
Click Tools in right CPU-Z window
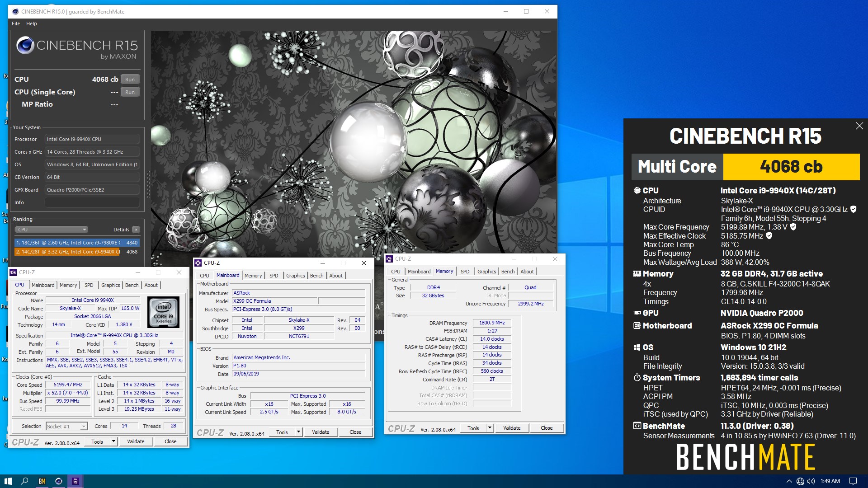coord(473,428)
